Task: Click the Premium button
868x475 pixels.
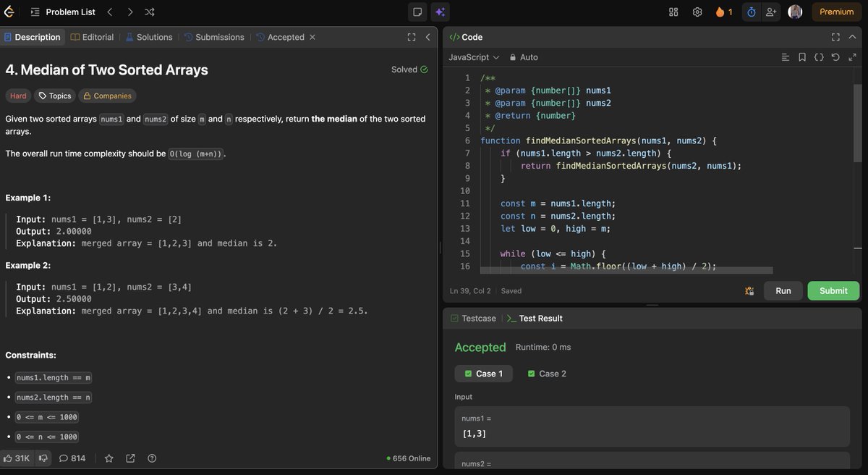Action: pyautogui.click(x=837, y=12)
